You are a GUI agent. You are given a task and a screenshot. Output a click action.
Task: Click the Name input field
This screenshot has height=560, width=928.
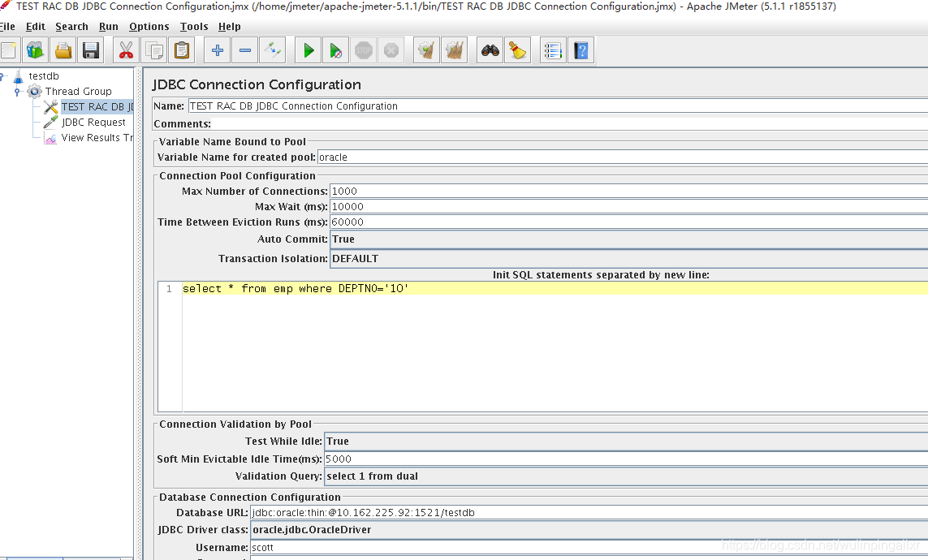[558, 106]
